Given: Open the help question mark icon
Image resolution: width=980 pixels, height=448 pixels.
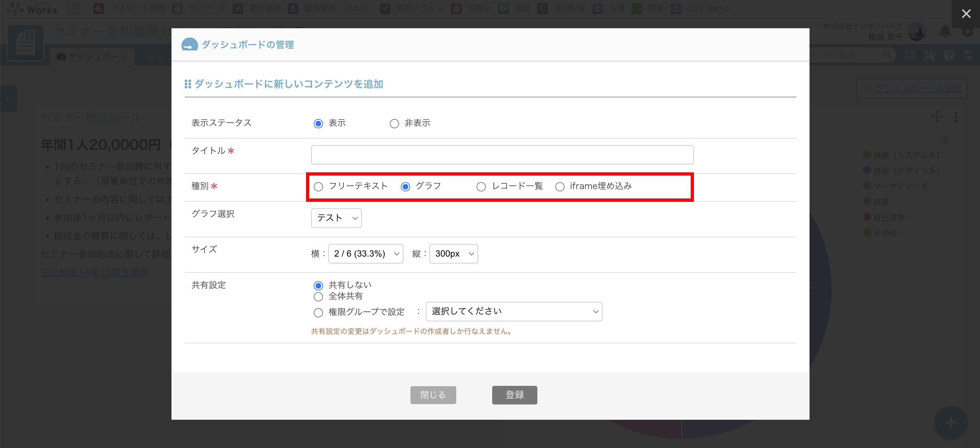Looking at the screenshot, I should [949, 56].
